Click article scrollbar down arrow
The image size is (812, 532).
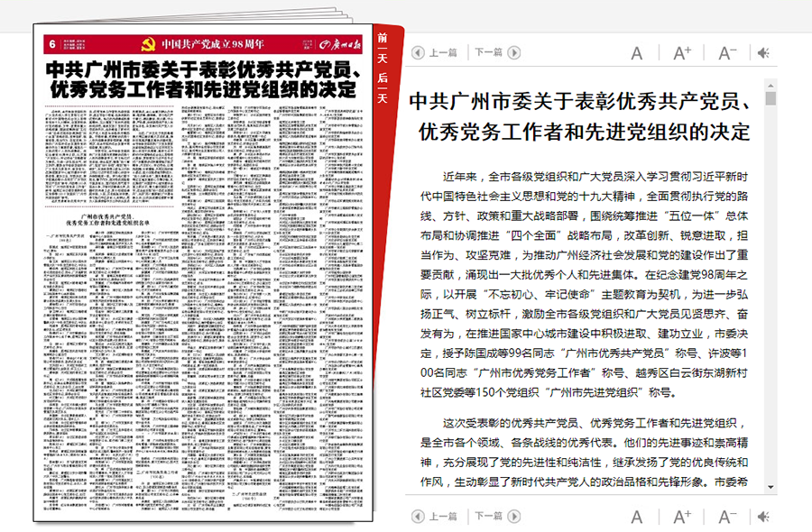coord(770,487)
